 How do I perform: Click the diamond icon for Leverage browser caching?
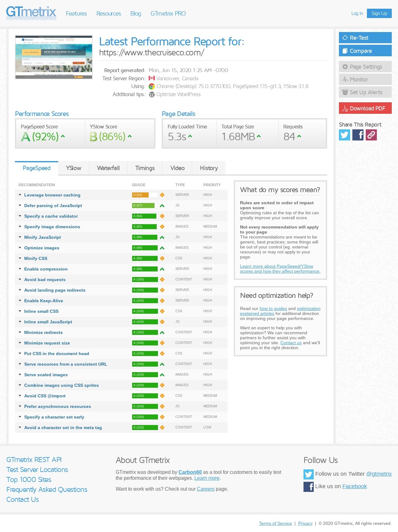point(162,195)
